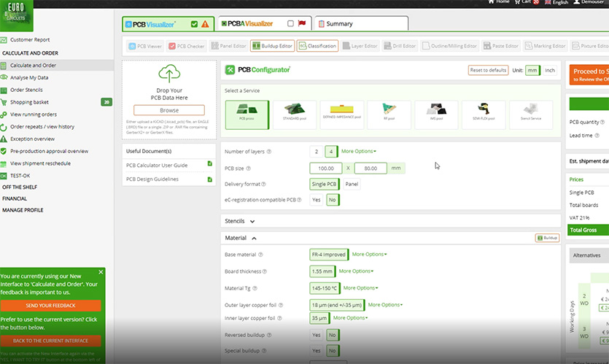The image size is (609, 364).
Task: Expand the Stencils section
Action: tap(252, 220)
